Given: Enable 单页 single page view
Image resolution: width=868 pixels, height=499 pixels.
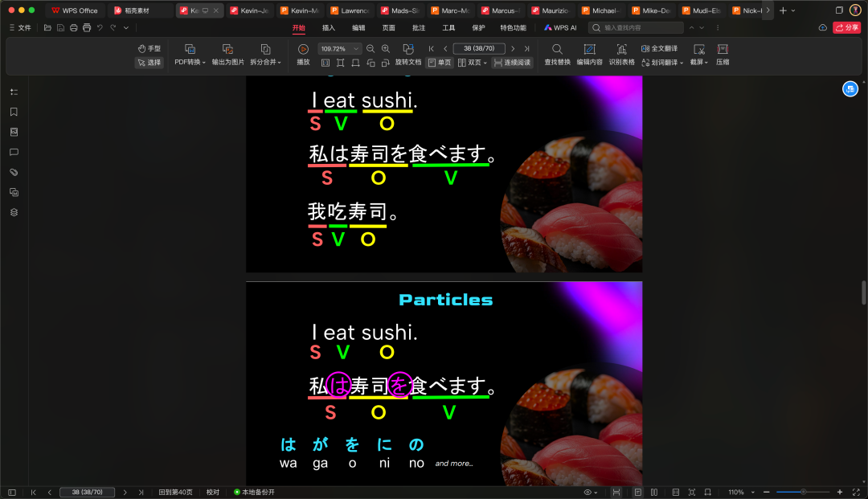Looking at the screenshot, I should 440,63.
